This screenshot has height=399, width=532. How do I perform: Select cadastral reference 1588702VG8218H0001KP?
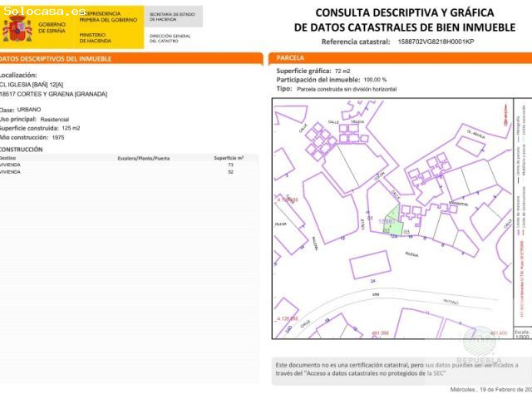pyautogui.click(x=436, y=42)
